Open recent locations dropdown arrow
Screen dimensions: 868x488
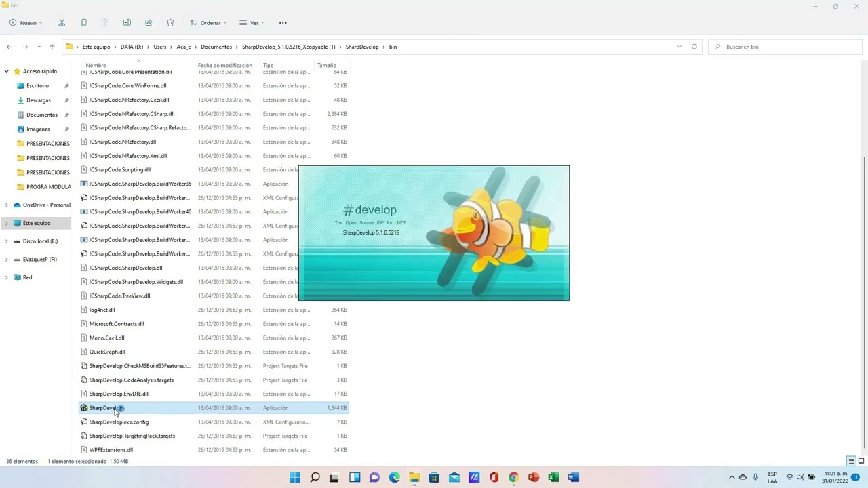39,47
